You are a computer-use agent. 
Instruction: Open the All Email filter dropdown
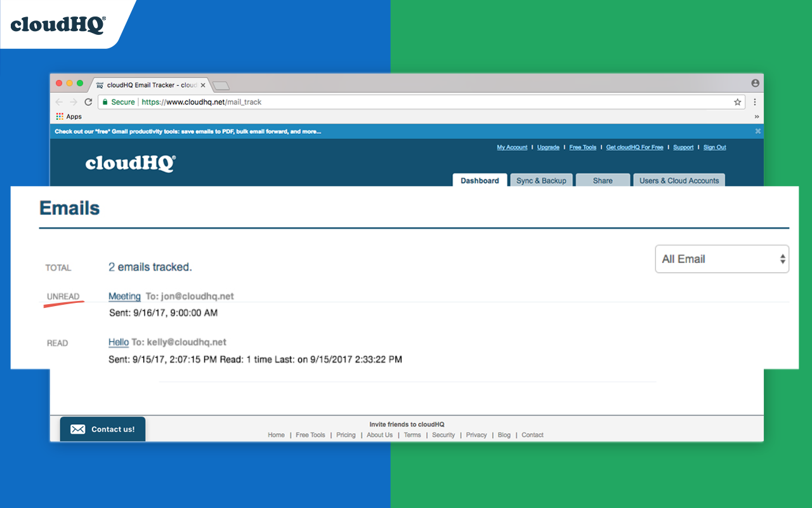(722, 259)
